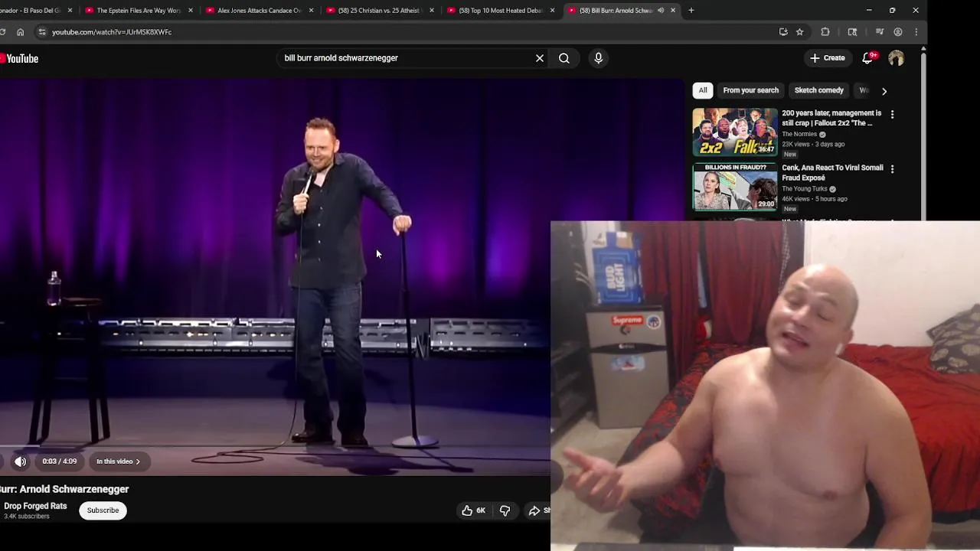
Task: Bookmark this page with the star
Action: point(800,32)
